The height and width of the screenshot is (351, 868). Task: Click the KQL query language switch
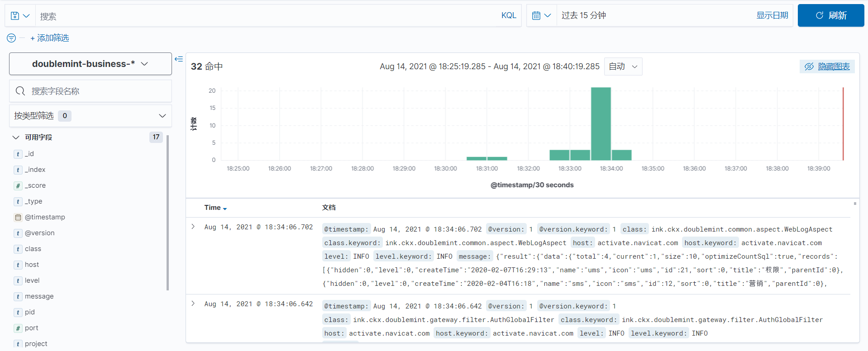point(509,15)
